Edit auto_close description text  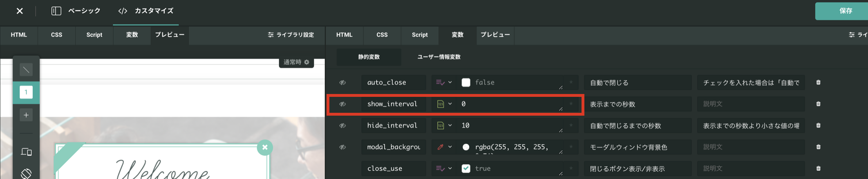click(x=751, y=83)
